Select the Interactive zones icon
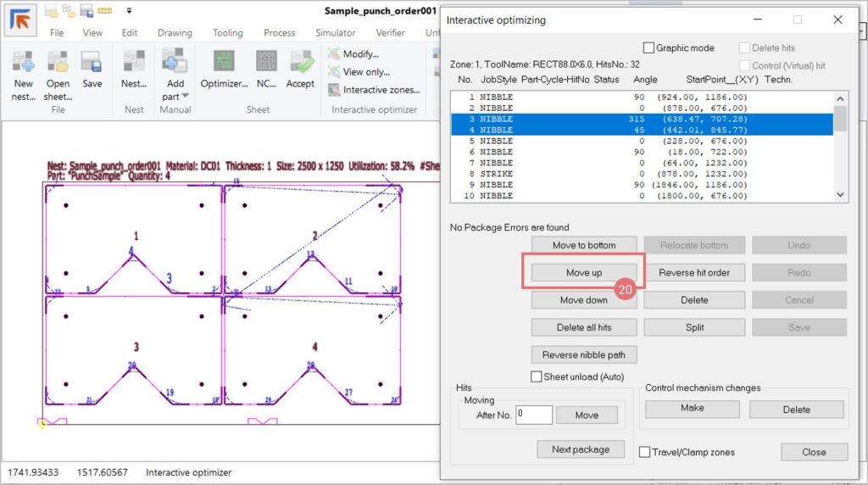Image resolution: width=868 pixels, height=485 pixels. coord(333,90)
